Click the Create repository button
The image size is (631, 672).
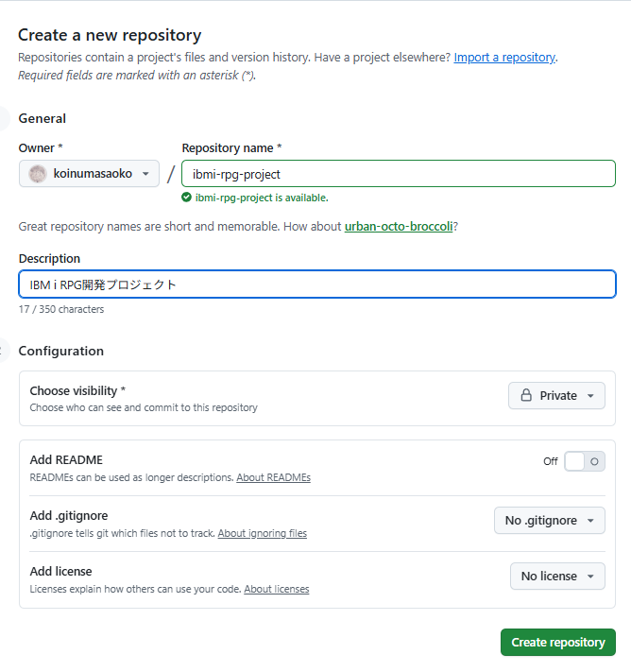tap(557, 643)
